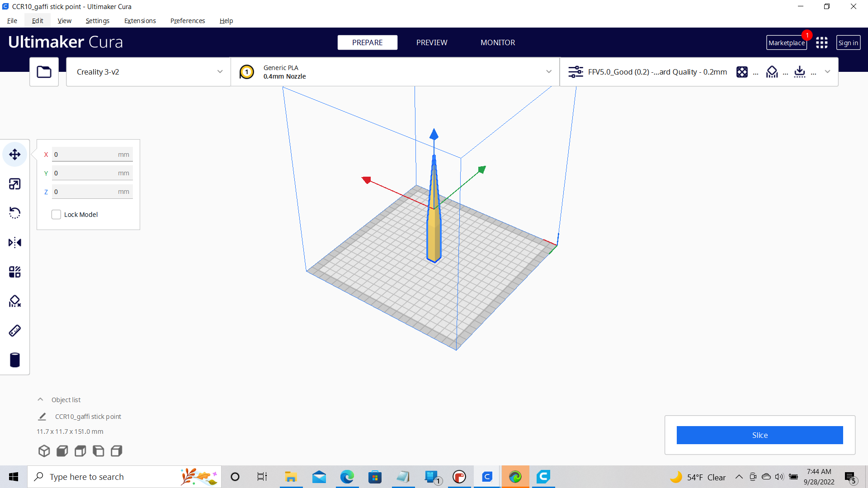Toggle the Lock Model checkbox
The height and width of the screenshot is (488, 868).
(56, 215)
